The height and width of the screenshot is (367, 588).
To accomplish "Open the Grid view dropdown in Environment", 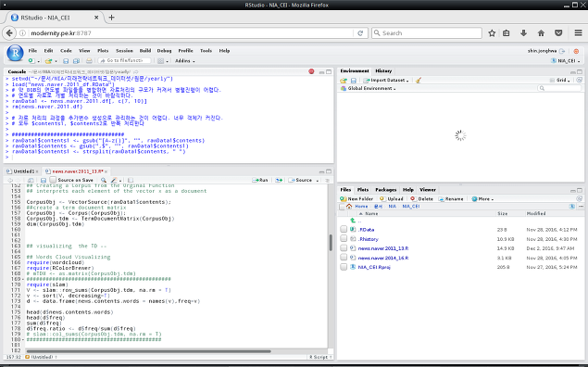I will coord(560,81).
